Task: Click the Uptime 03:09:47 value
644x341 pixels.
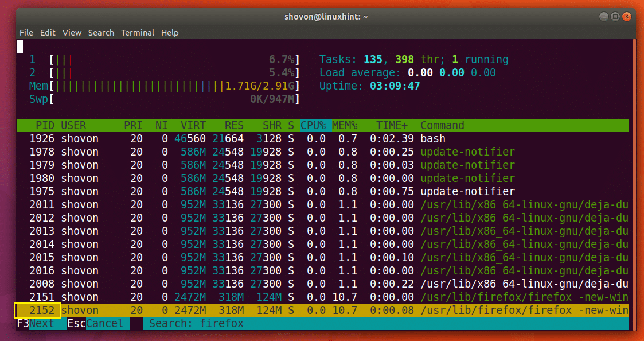Action: coord(395,86)
